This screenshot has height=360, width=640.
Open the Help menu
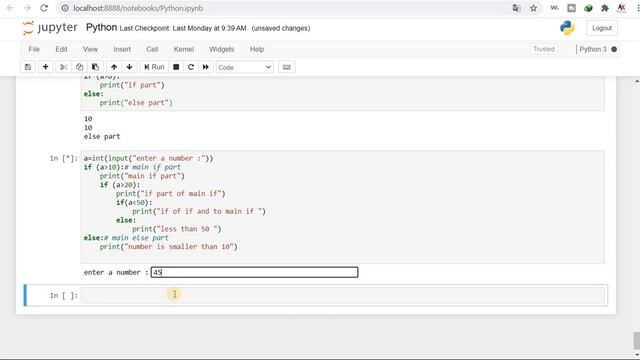pos(257,49)
